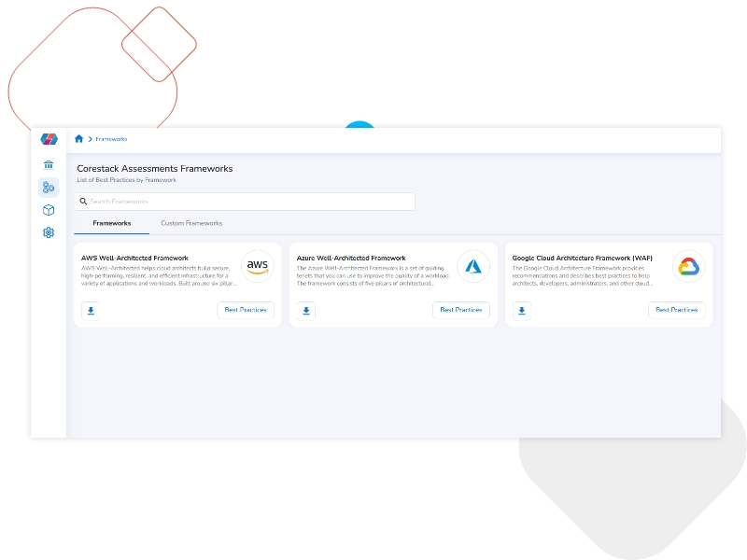Image resolution: width=747 pixels, height=560 pixels.
Task: Click the Azure framework description text
Action: click(x=373, y=275)
